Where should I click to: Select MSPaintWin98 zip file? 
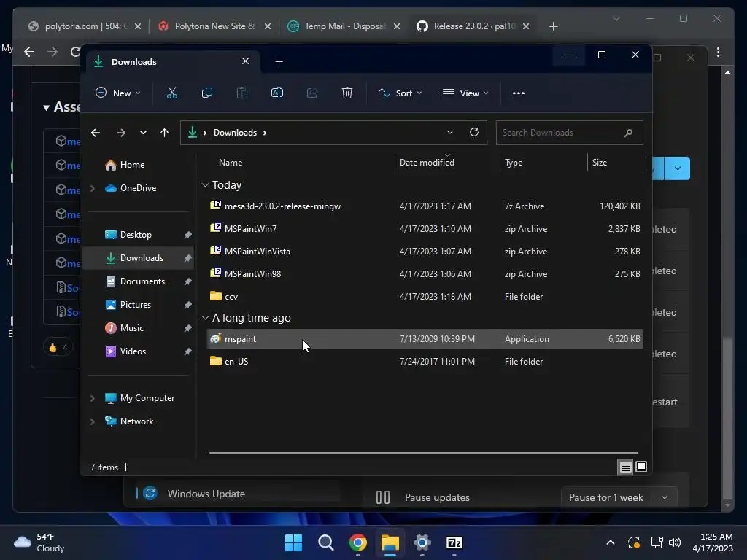point(425,274)
